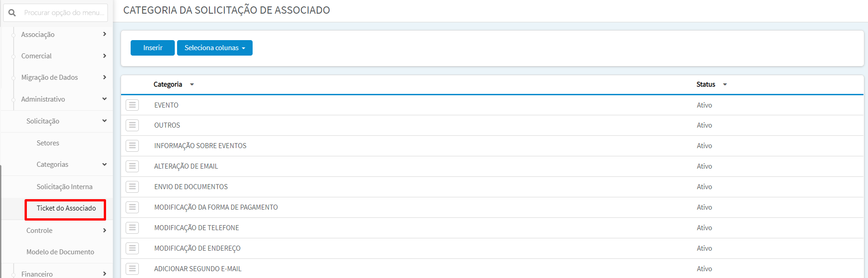The width and height of the screenshot is (868, 278).
Task: Go to Setores in sidebar
Action: (48, 143)
